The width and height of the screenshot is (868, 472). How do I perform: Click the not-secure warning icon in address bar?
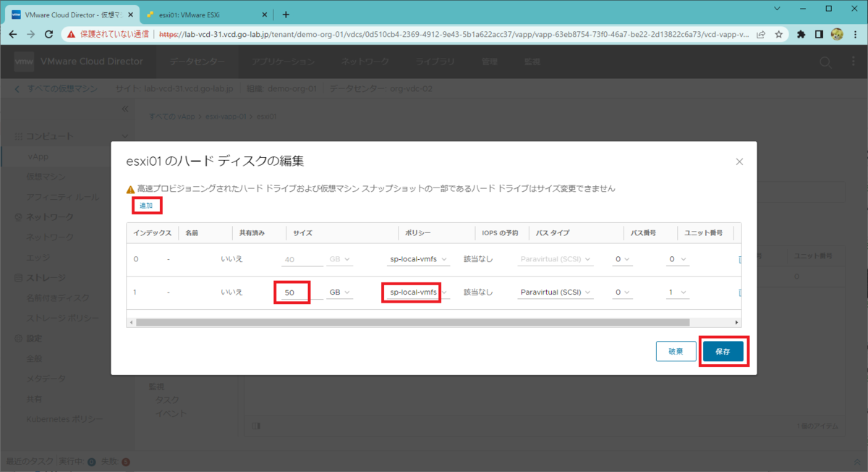(x=71, y=34)
